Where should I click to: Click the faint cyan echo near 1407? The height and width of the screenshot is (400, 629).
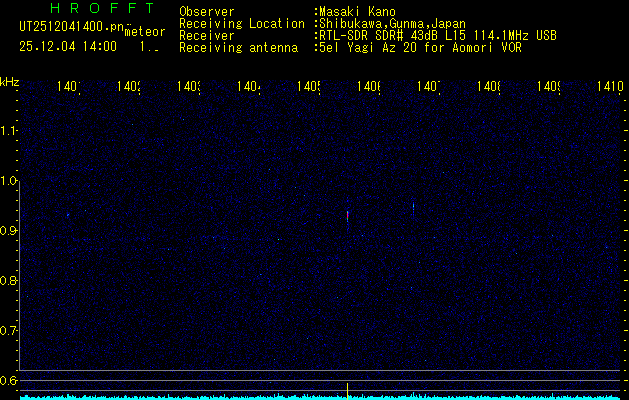(x=413, y=208)
